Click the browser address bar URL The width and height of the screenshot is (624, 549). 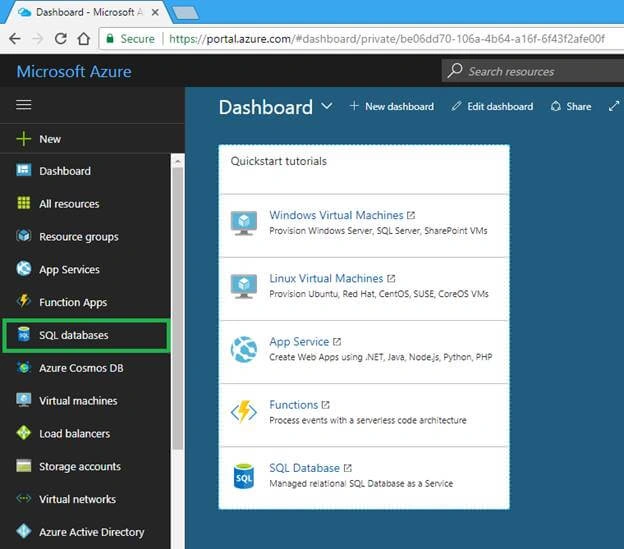[x=387, y=39]
